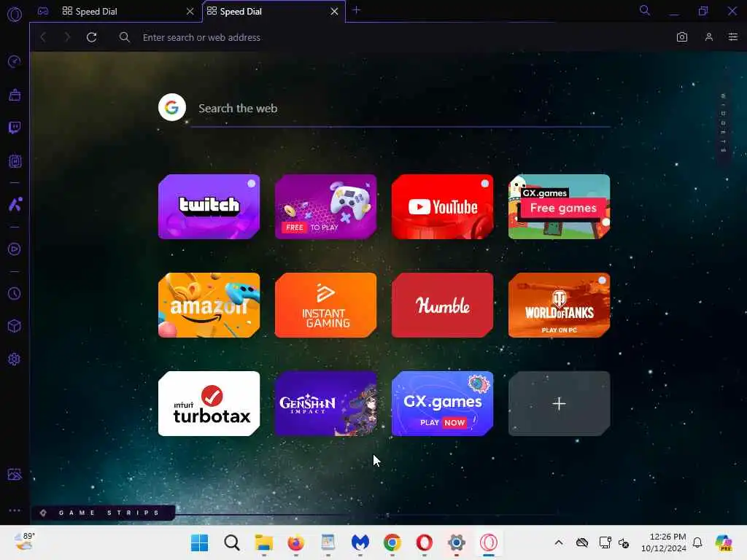The image size is (747, 560).
Task: Close the active Speed Dial tab
Action: [x=334, y=11]
